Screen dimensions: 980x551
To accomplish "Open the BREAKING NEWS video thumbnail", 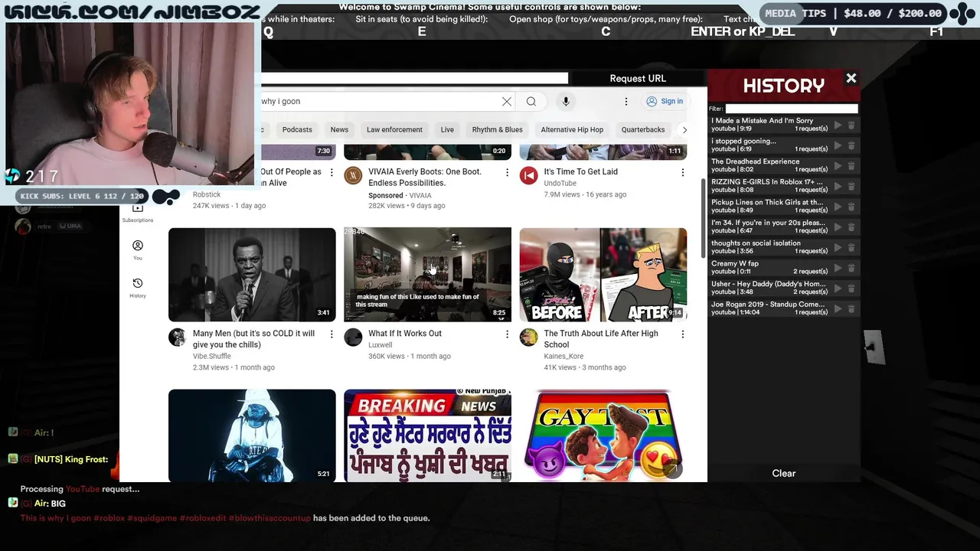I will point(427,435).
